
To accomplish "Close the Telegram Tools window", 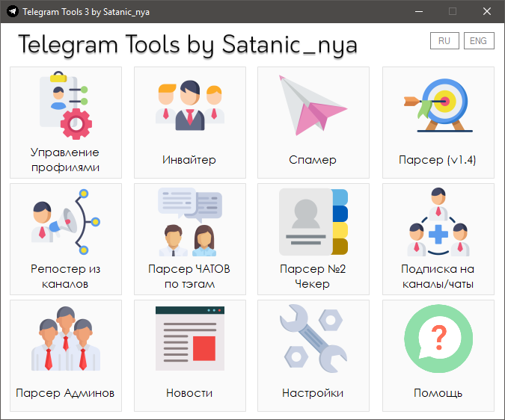I will click(486, 11).
